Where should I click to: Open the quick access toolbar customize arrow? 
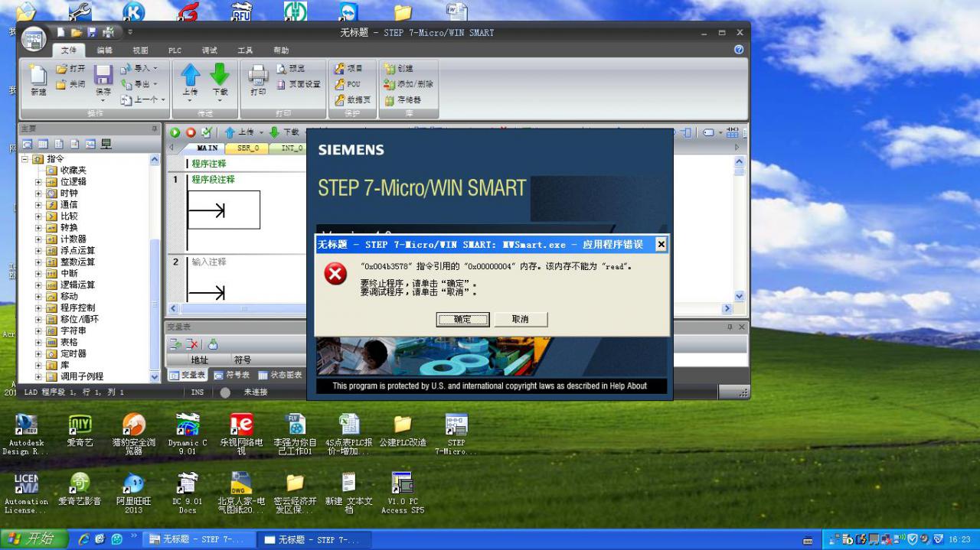pos(129,32)
